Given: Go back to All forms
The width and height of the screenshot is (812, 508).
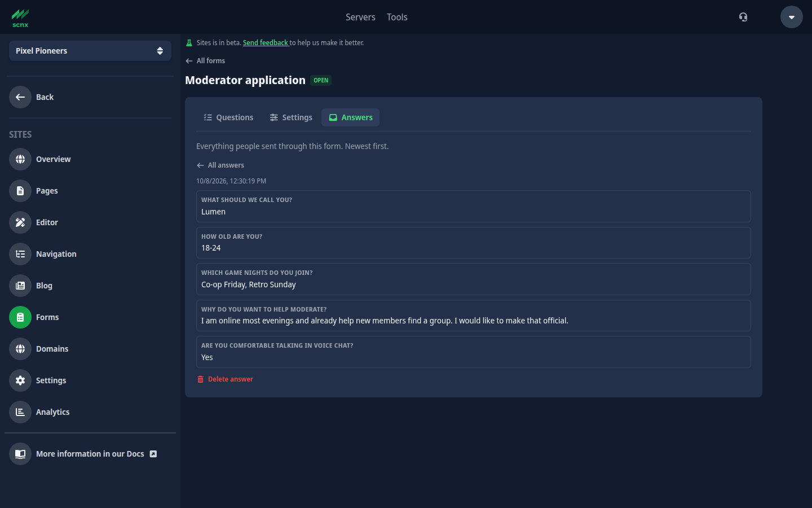Looking at the screenshot, I should point(205,61).
